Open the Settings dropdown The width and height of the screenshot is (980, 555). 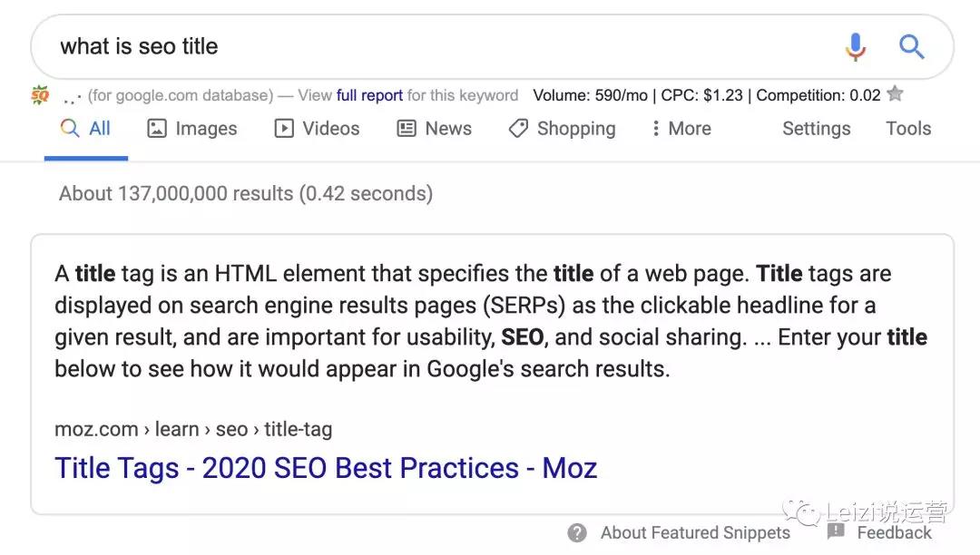point(817,129)
